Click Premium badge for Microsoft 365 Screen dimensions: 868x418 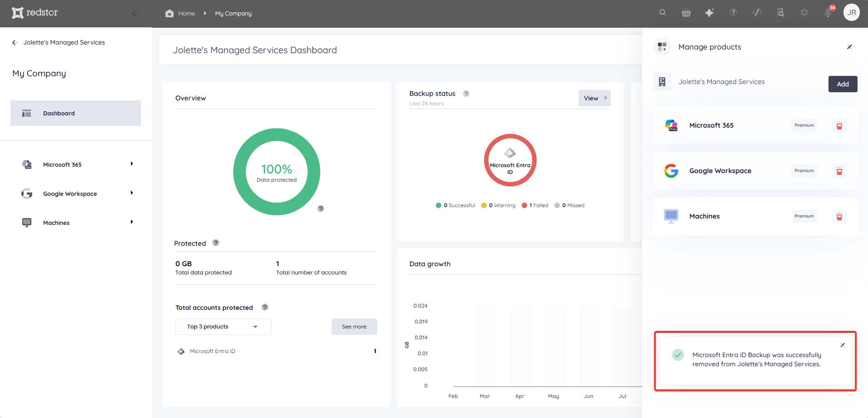(x=804, y=125)
